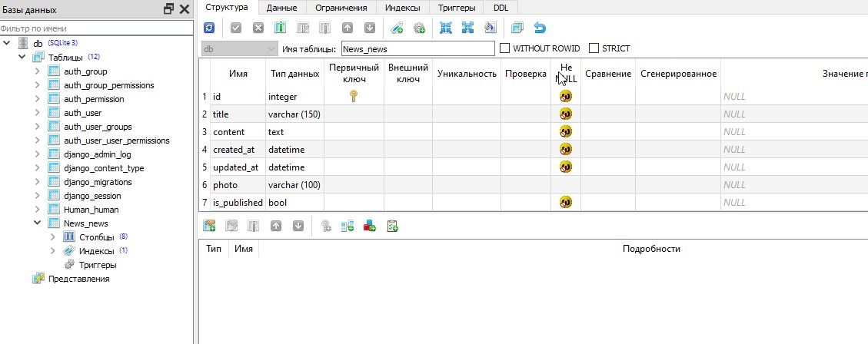Enable the STRICT checkbox

coord(594,48)
